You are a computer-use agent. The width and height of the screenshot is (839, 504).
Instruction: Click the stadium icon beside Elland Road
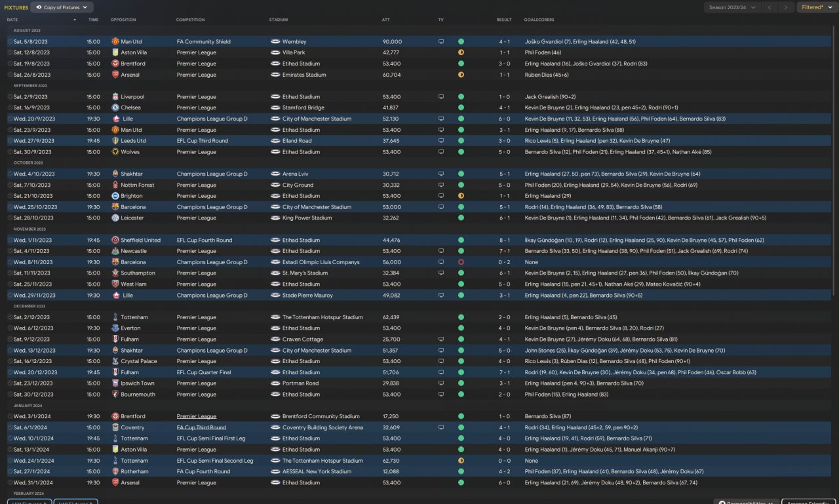tap(275, 141)
